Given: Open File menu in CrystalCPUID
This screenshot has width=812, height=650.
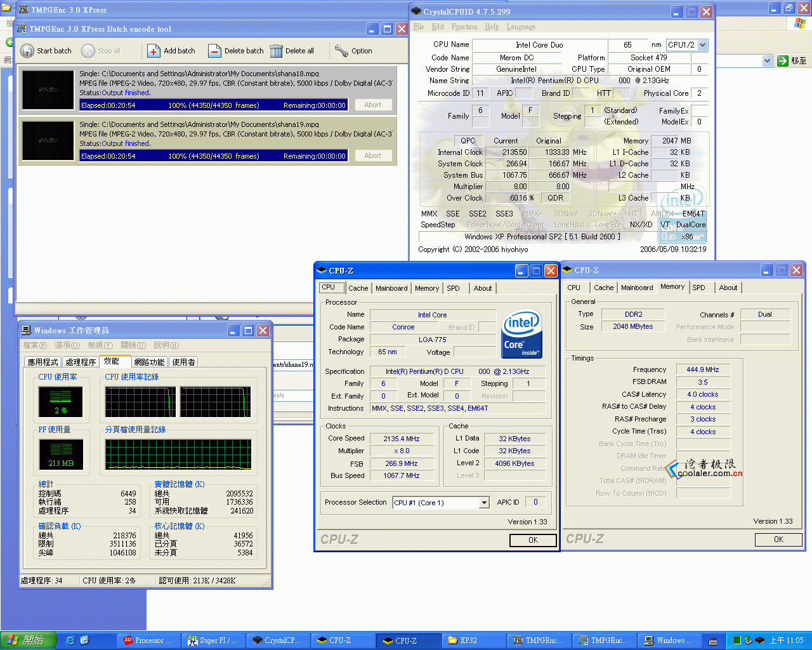Looking at the screenshot, I should coord(419,27).
